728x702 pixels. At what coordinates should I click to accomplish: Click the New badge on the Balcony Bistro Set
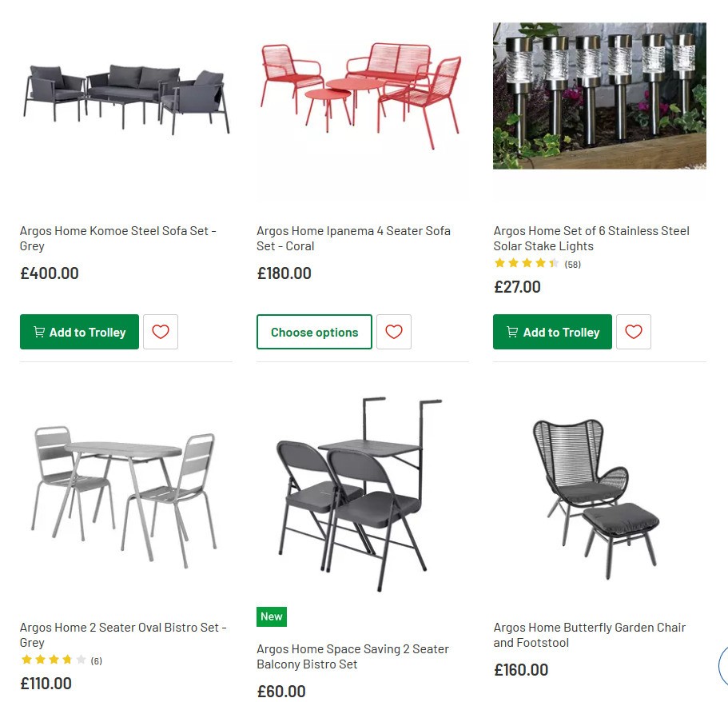(271, 616)
